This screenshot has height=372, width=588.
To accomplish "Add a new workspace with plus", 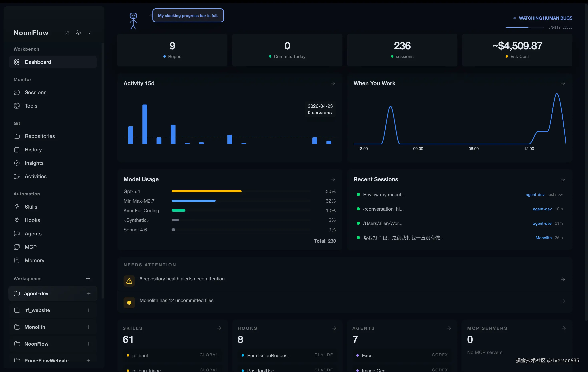I will click(x=88, y=279).
